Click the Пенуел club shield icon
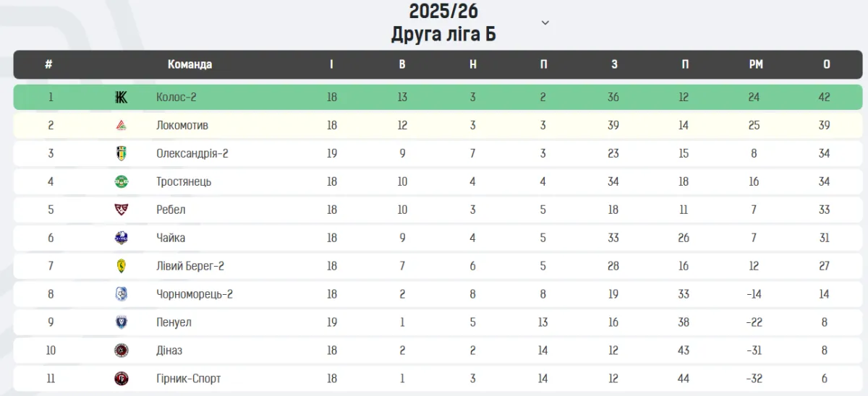 tap(122, 322)
